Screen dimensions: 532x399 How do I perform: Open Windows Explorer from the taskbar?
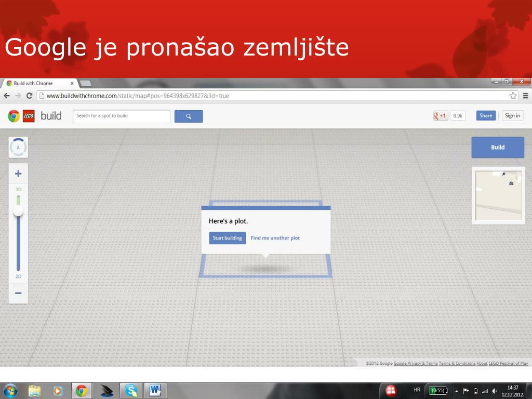coord(34,391)
